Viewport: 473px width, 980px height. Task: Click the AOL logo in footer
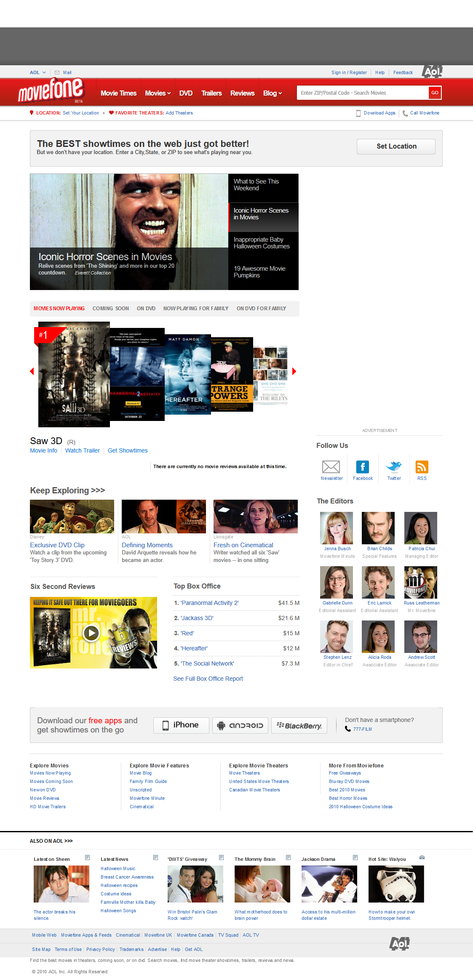(x=399, y=943)
